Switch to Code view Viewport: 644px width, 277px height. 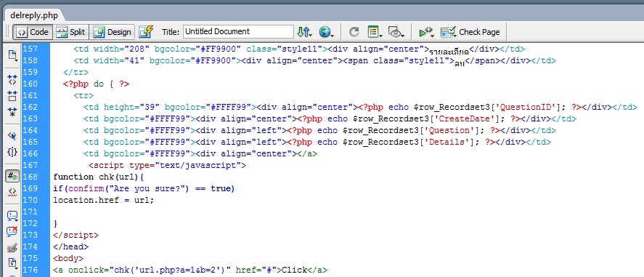33,32
